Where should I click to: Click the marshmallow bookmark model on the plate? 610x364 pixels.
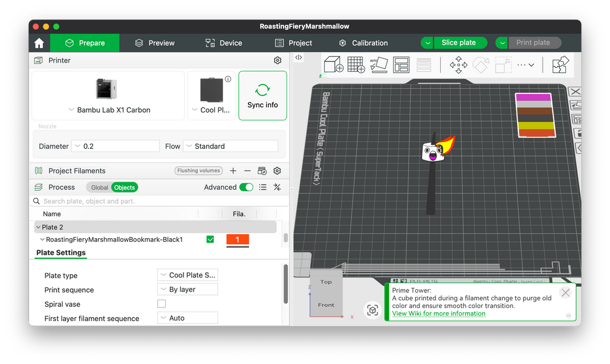tap(432, 153)
